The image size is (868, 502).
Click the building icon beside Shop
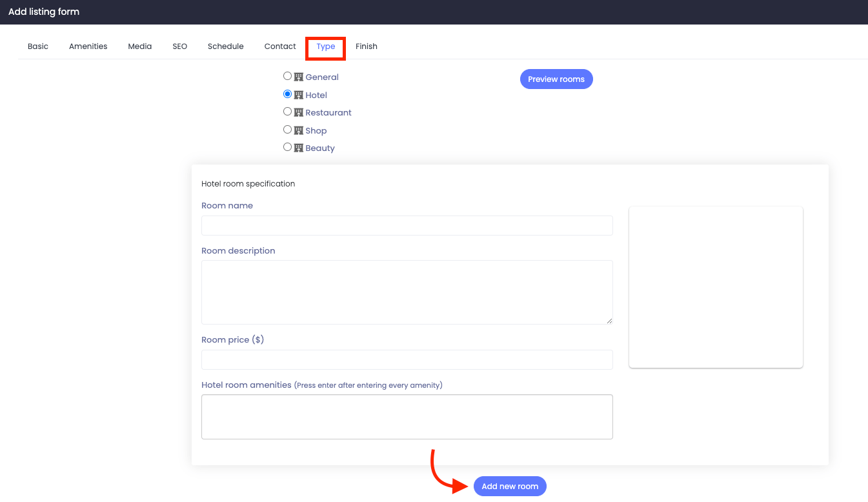[299, 130]
